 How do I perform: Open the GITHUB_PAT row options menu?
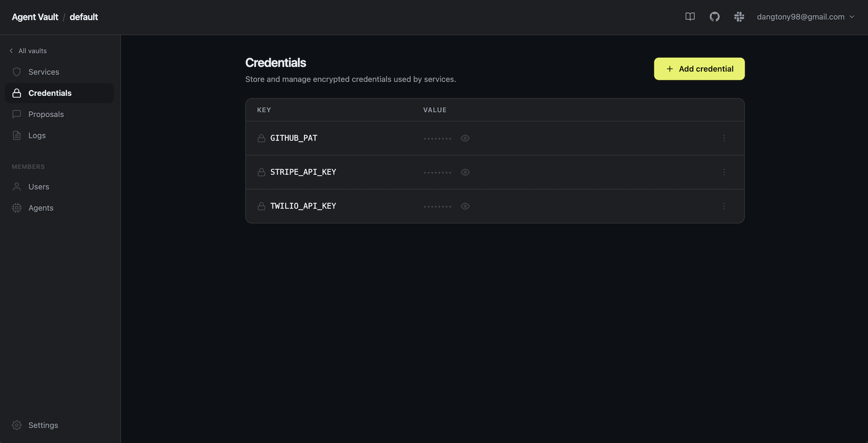pos(724,138)
